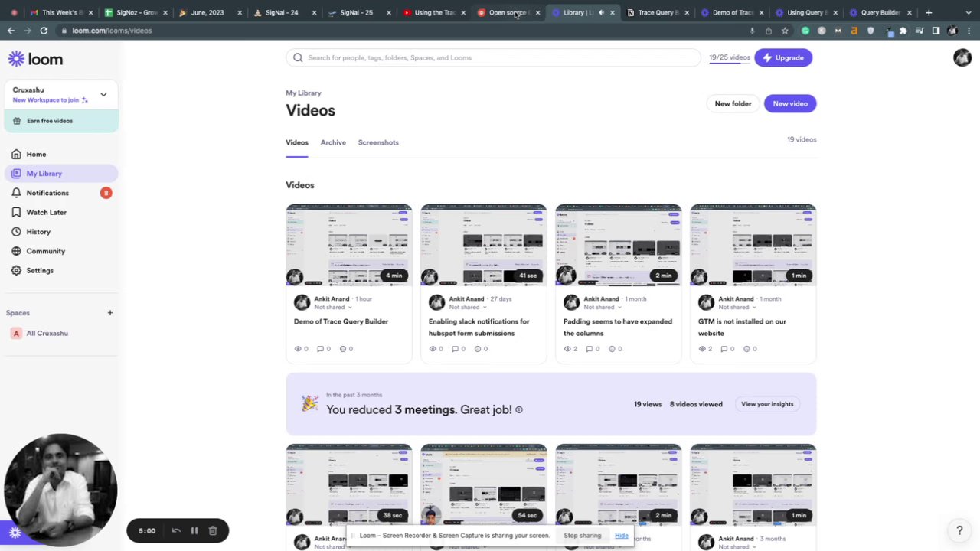This screenshot has width=980, height=551.
Task: Switch to the SigNoz - Grow browser tab
Action: [x=134, y=12]
